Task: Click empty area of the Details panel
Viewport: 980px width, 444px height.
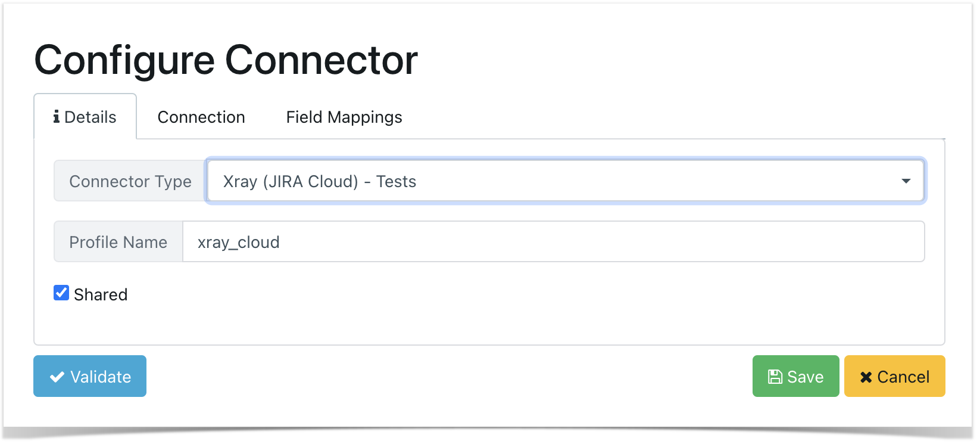Action: 536,310
